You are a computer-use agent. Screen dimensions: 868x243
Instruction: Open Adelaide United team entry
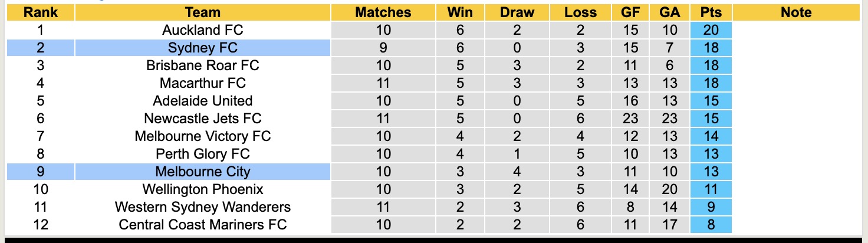[202, 101]
